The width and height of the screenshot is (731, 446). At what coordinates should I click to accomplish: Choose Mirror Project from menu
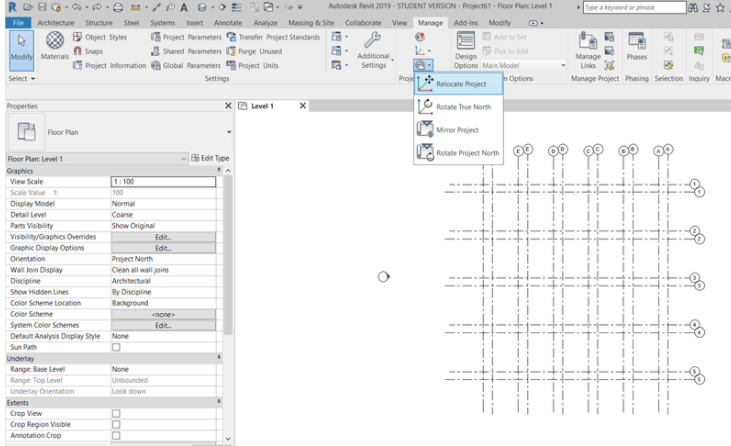458,130
